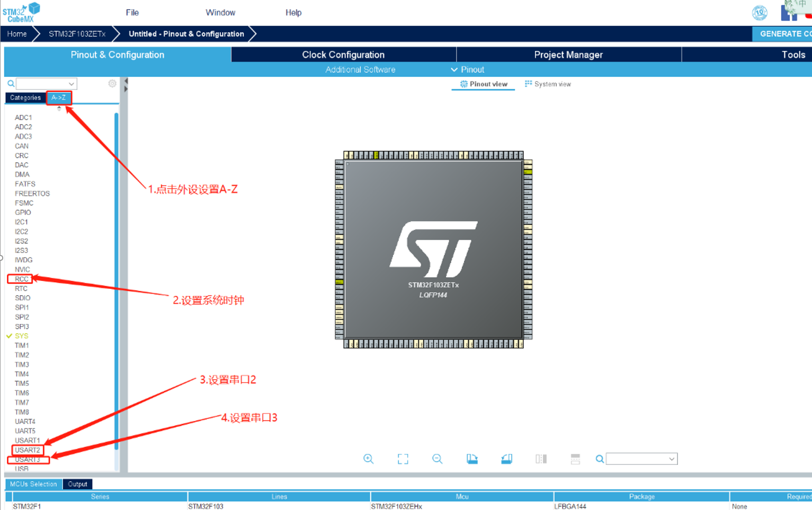Zoom in on the chip pinout

click(369, 459)
